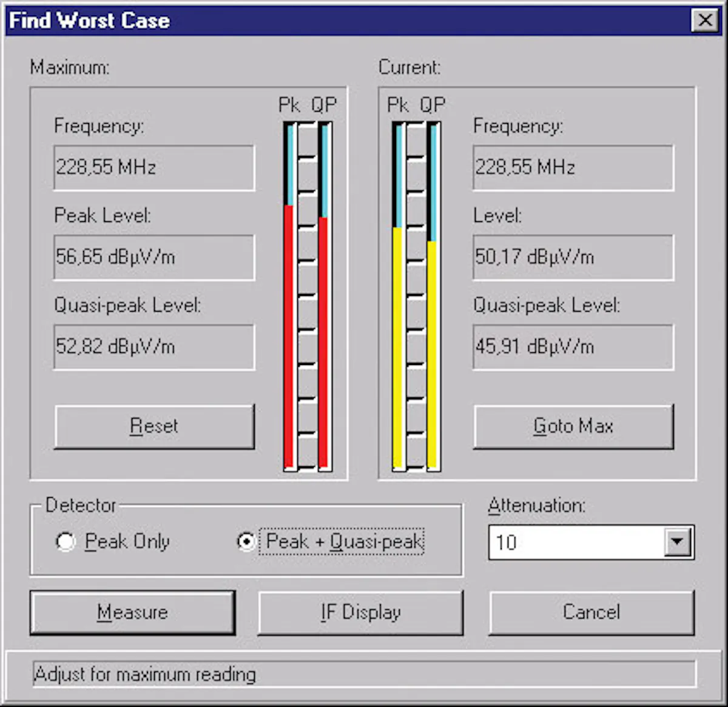
Task: Click the Peak Level field showing 56,65 dBµV/m
Action: (153, 257)
